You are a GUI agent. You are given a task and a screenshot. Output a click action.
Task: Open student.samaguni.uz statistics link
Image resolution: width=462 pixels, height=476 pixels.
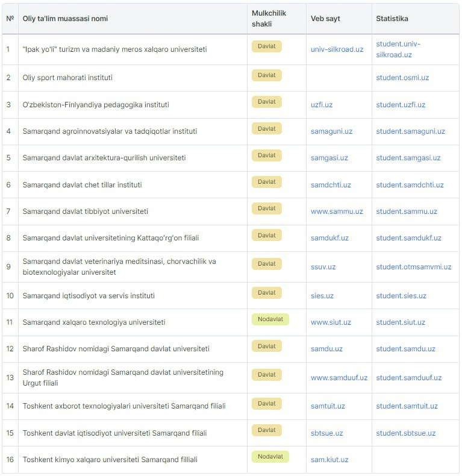tap(410, 131)
